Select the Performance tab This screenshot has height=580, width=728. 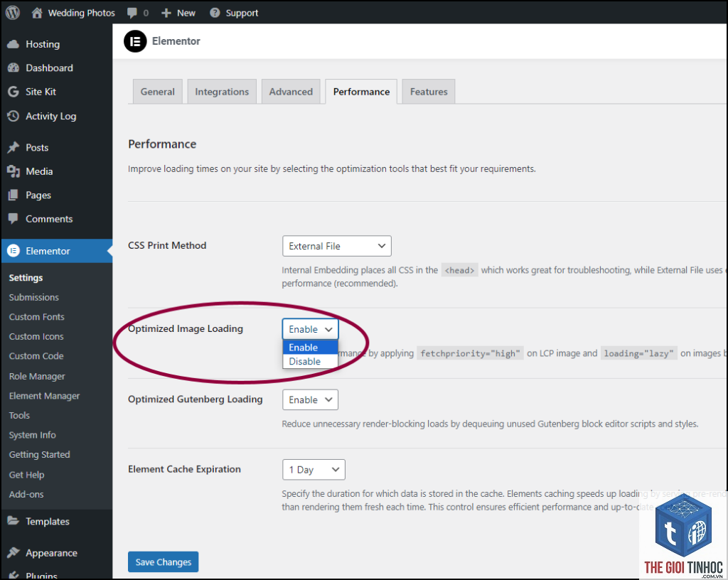[x=361, y=92]
